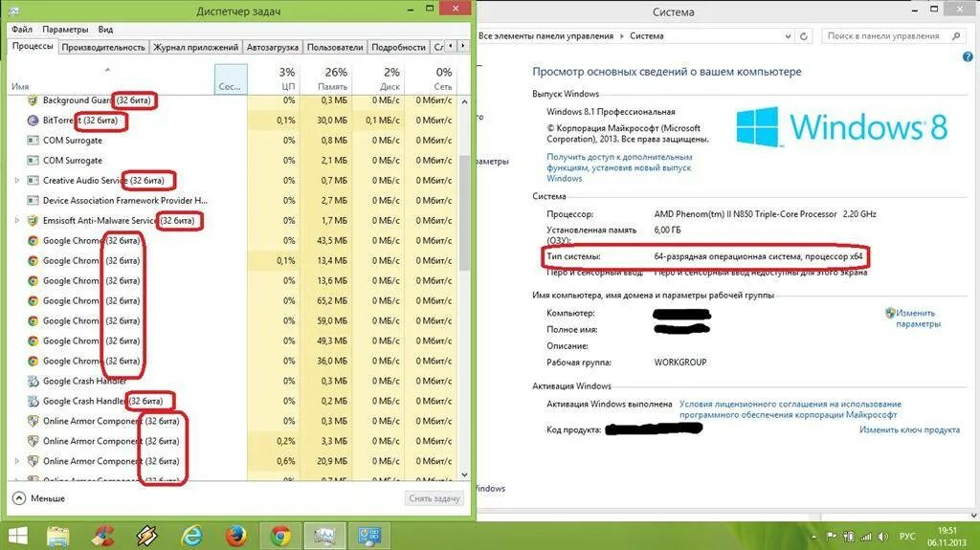This screenshot has width=980, height=550.
Task: Click the Control Panel taskbar button
Action: point(369,537)
